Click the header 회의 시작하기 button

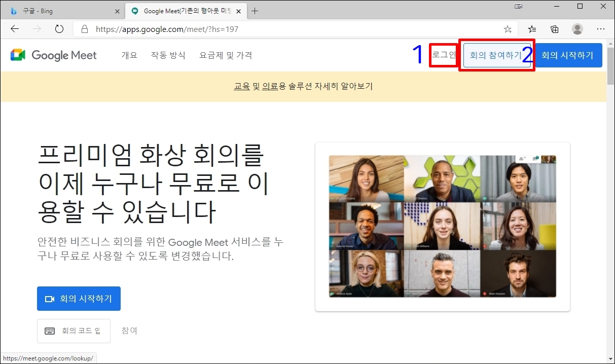(x=567, y=55)
